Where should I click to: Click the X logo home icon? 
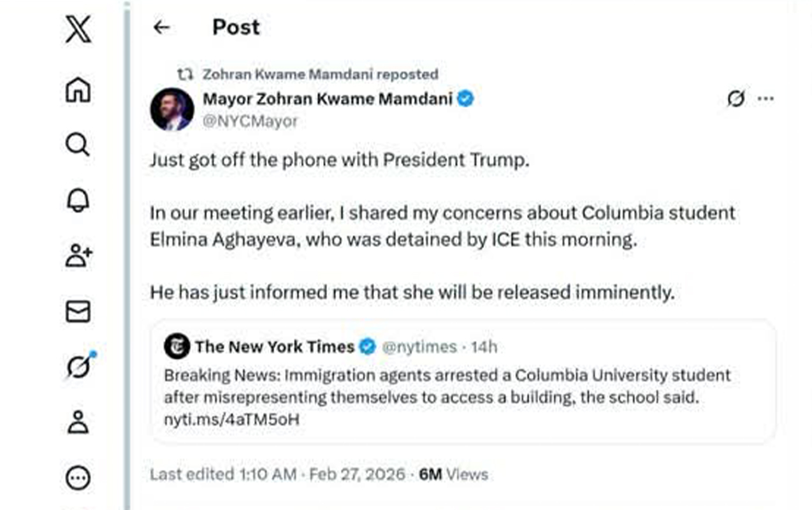[78, 29]
